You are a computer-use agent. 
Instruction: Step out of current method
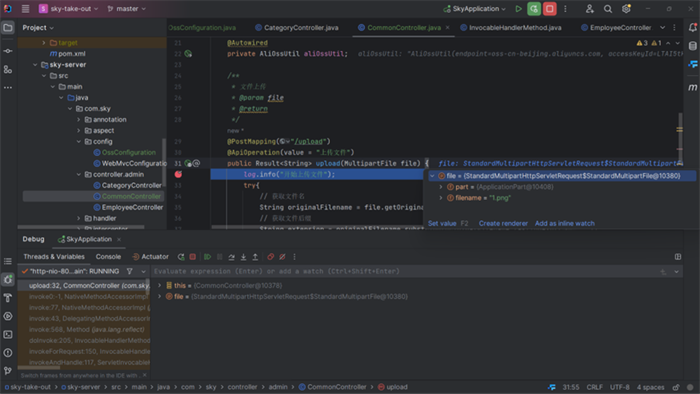pos(255,257)
